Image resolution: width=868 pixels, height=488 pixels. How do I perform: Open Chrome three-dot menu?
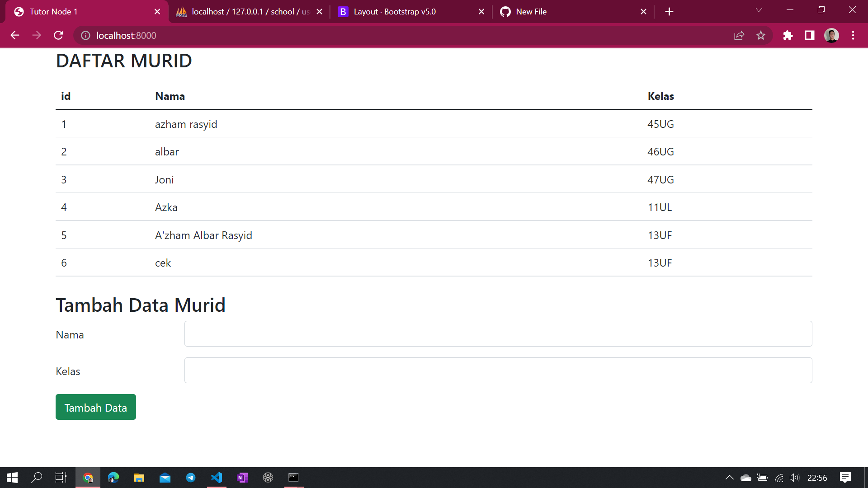853,35
